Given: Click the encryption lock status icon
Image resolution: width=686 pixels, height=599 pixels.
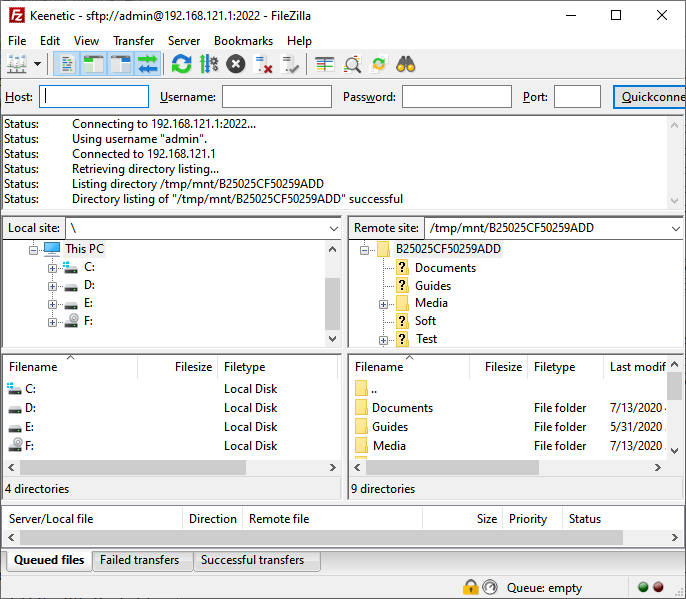Looking at the screenshot, I should (x=470, y=587).
